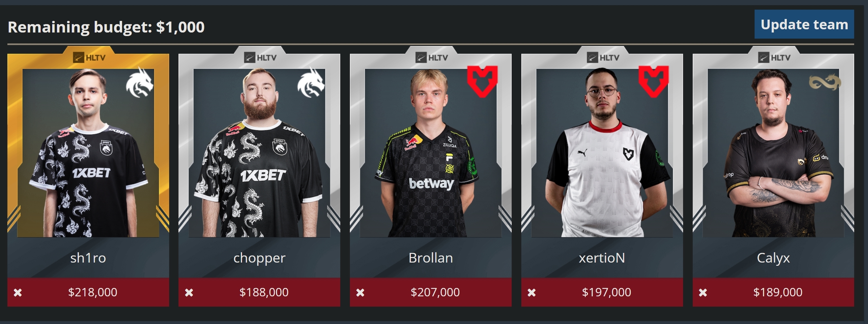Click the HLTV badge atop Calyx's card
Viewport: 868px width, 324px height.
(774, 58)
